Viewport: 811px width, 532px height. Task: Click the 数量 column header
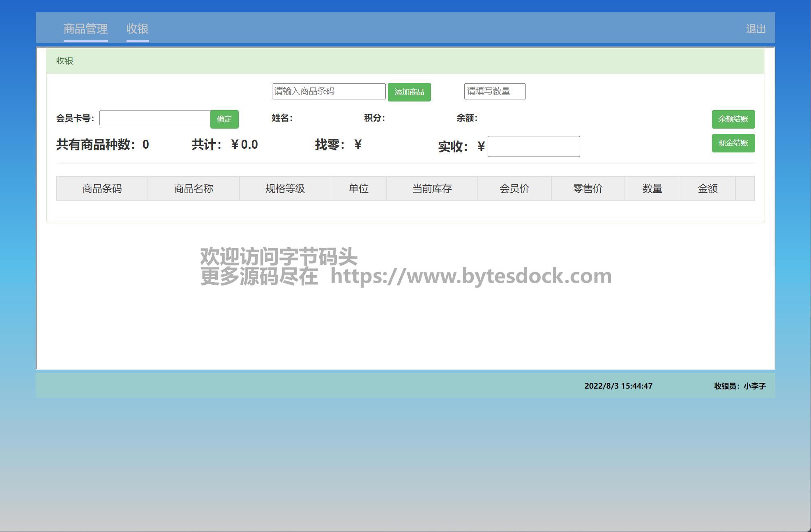pyautogui.click(x=652, y=189)
